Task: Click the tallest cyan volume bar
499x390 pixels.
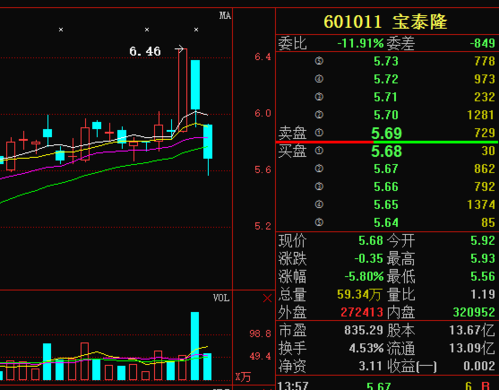Action: point(195,346)
